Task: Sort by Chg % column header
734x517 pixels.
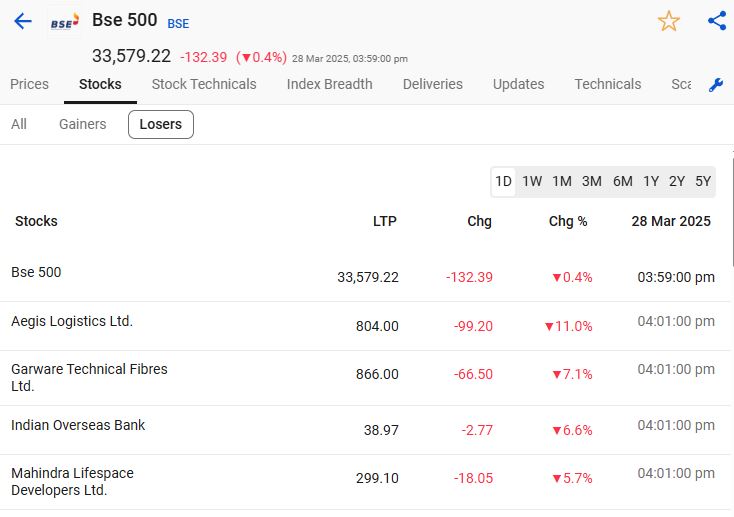Action: click(x=568, y=221)
